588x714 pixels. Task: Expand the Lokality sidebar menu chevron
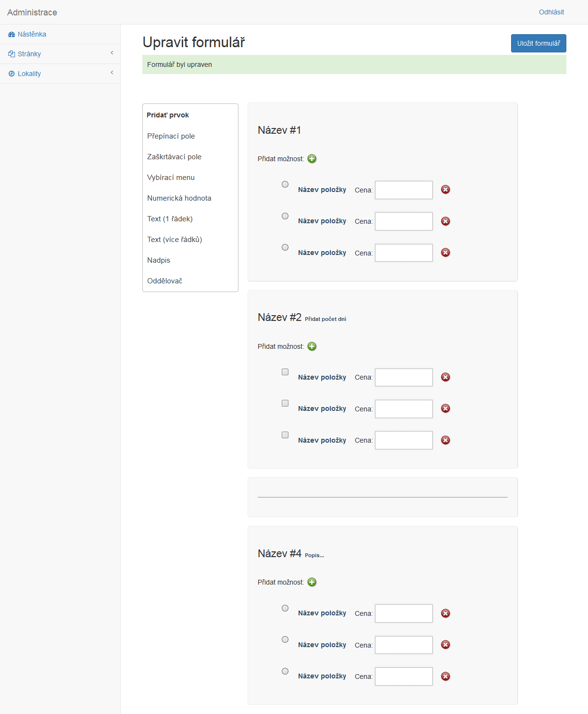click(112, 73)
